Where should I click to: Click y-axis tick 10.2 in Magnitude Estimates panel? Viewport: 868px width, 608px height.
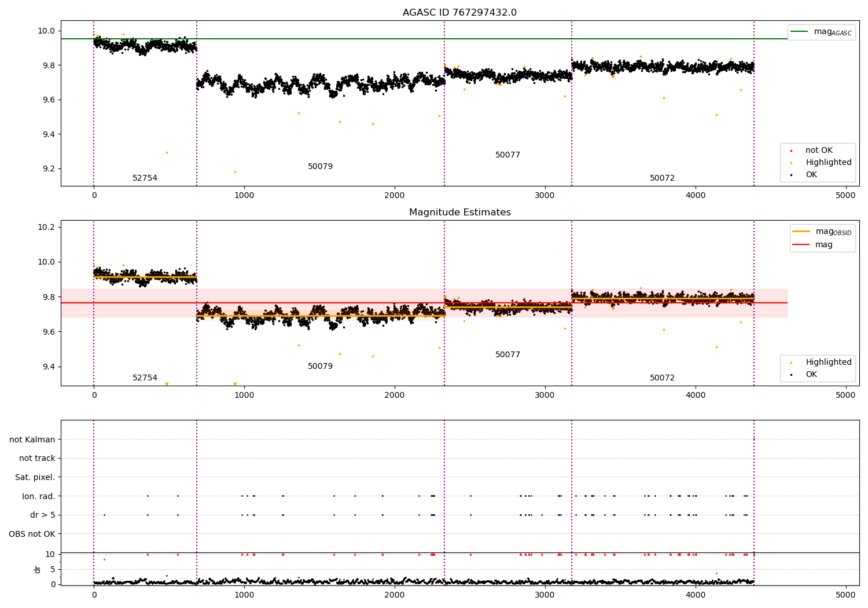46,227
